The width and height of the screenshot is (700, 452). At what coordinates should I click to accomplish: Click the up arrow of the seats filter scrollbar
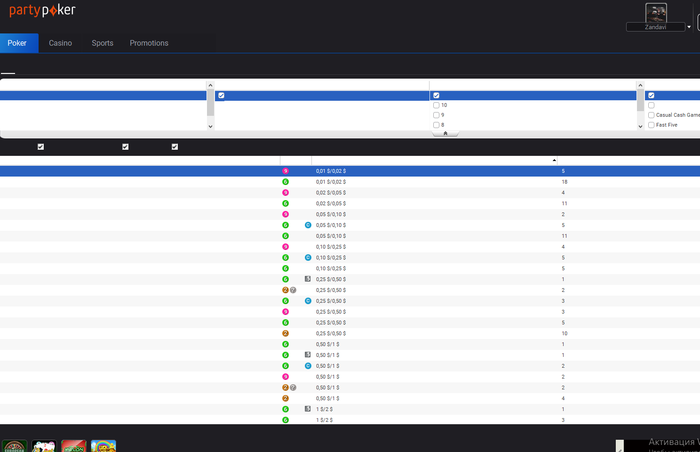[640, 85]
